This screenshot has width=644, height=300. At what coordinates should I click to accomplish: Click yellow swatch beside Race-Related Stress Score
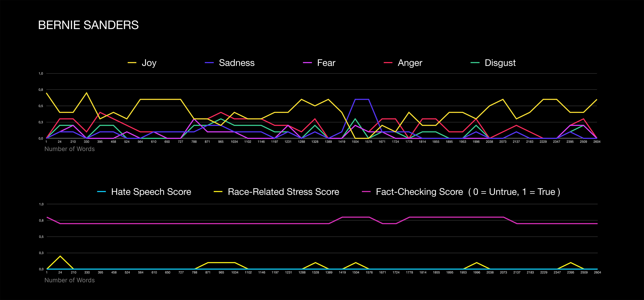click(218, 192)
